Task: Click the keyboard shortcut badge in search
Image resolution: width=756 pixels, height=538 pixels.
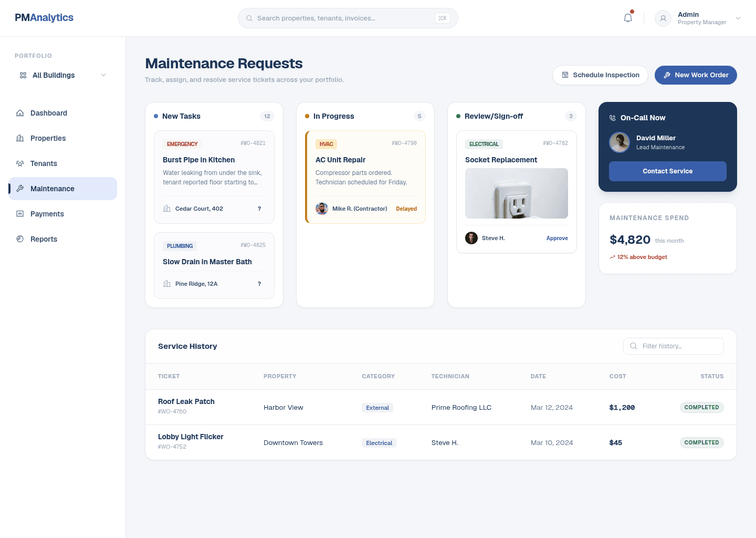Action: (x=443, y=18)
